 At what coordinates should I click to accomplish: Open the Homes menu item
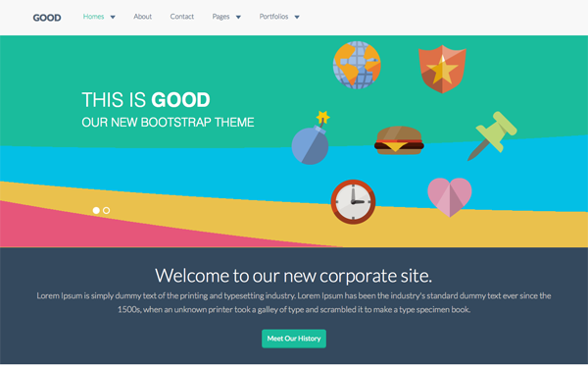[93, 17]
